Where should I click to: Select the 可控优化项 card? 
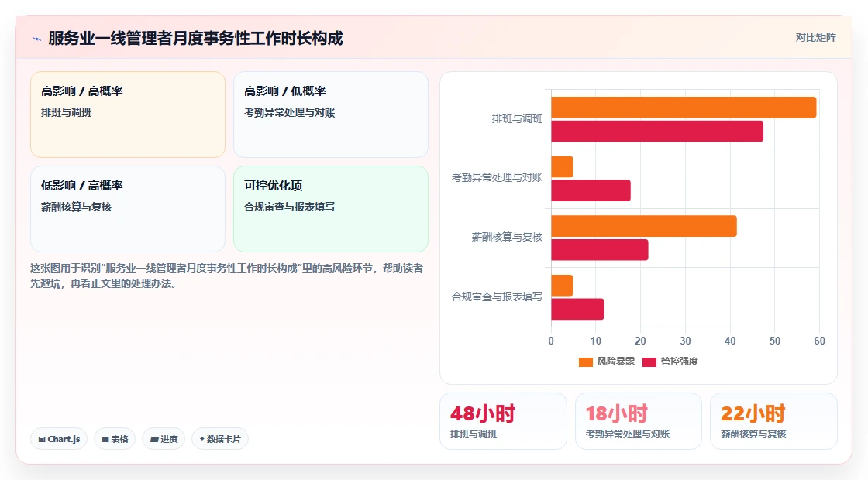coord(330,209)
